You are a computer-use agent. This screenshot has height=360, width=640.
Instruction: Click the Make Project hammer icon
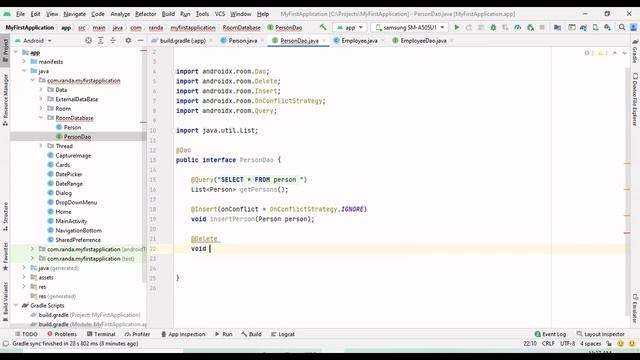click(323, 27)
